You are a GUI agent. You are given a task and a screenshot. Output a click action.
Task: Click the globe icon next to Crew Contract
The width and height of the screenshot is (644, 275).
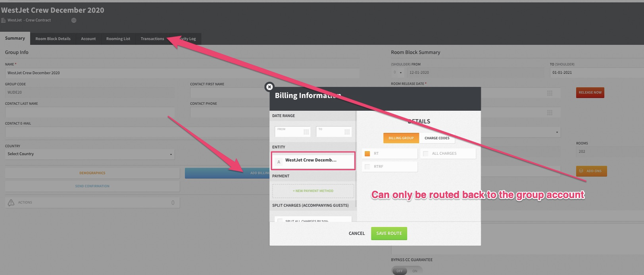(x=74, y=20)
